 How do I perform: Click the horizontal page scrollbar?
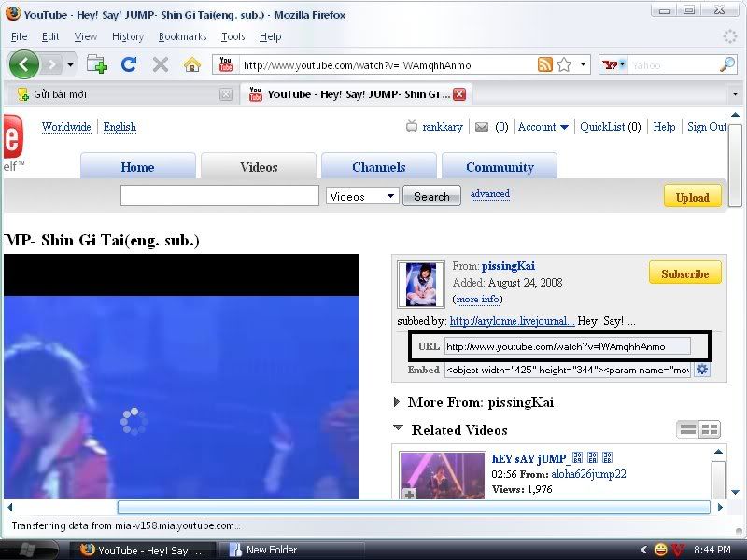(x=414, y=507)
